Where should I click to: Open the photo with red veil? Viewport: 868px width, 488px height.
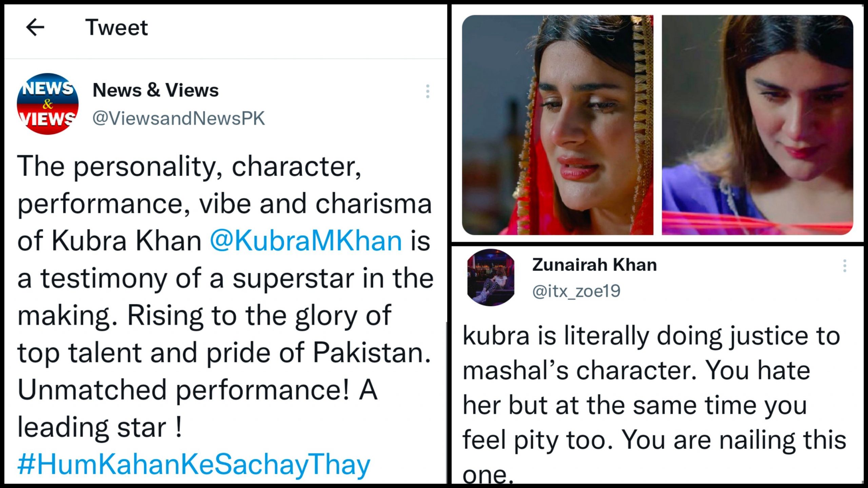557,125
